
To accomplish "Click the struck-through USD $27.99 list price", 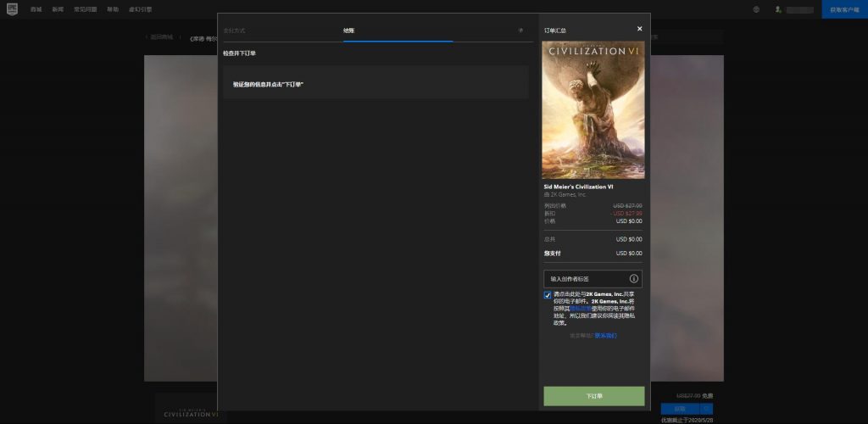I will [x=628, y=206].
